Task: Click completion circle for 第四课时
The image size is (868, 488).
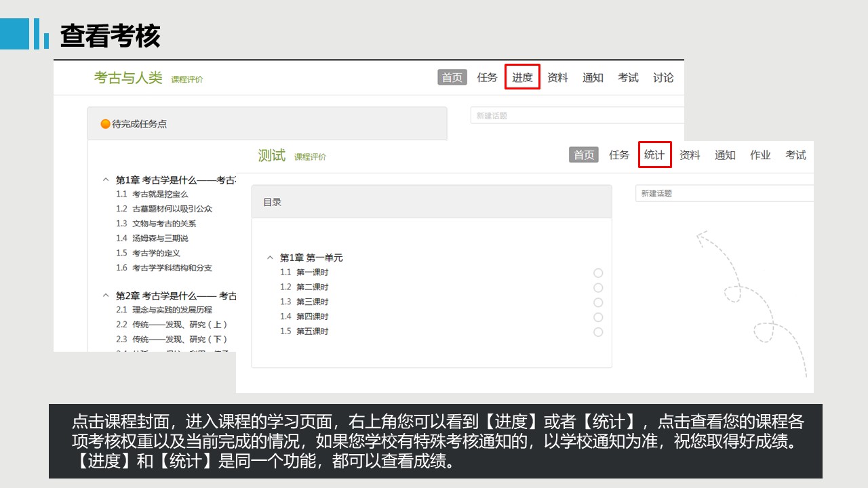Action: point(598,317)
